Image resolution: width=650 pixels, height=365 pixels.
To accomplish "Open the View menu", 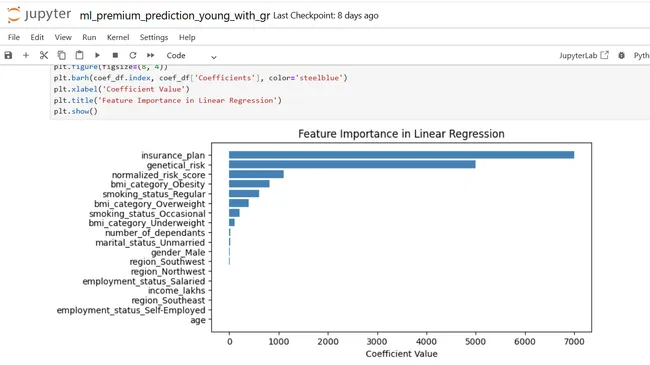I will pyautogui.click(x=63, y=37).
